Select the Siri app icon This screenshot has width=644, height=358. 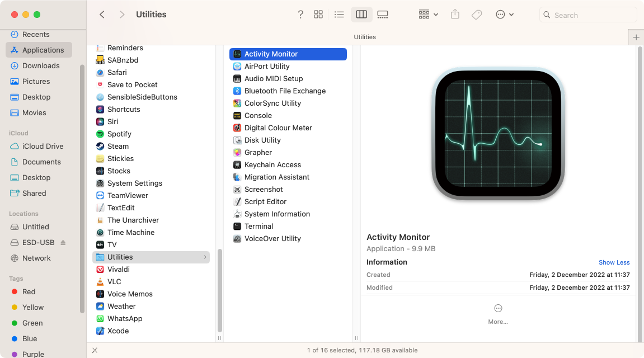click(x=100, y=121)
